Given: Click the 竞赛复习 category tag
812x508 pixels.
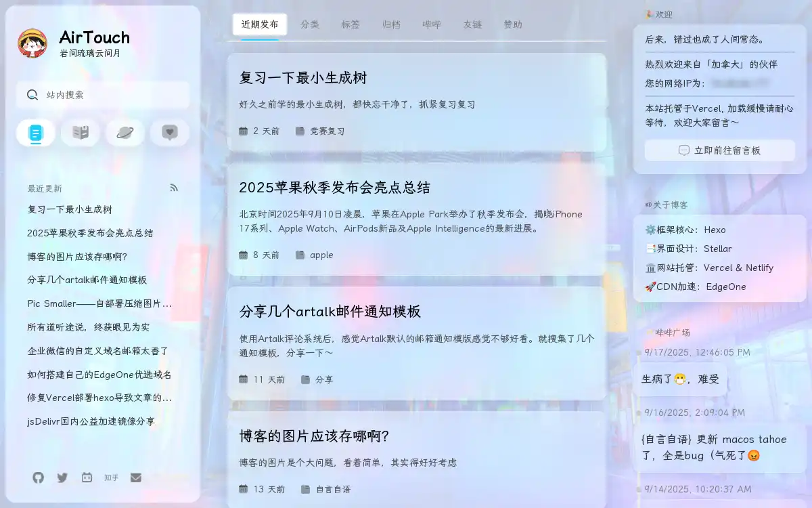Looking at the screenshot, I should click(x=328, y=131).
